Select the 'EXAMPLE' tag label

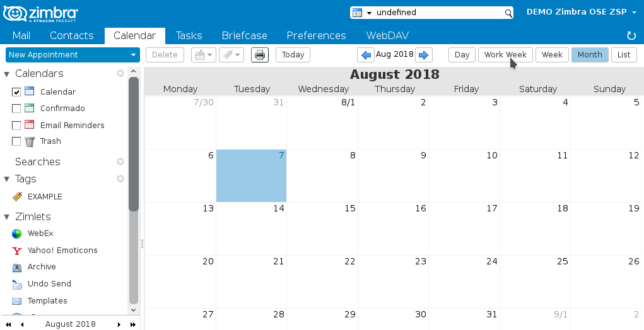(45, 197)
